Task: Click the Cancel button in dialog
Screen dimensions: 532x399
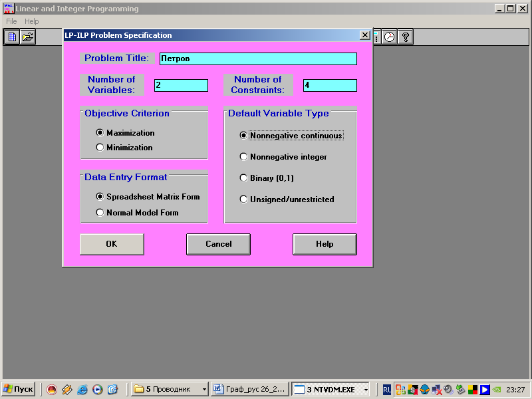Action: 219,244
